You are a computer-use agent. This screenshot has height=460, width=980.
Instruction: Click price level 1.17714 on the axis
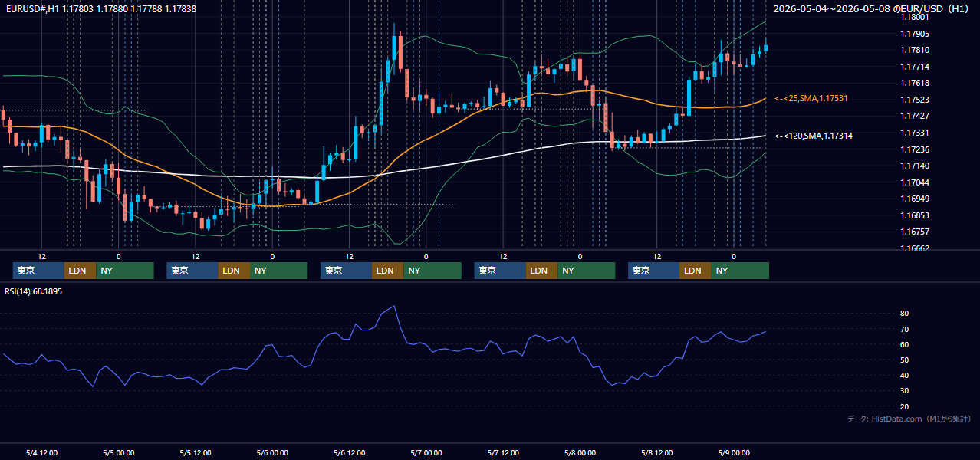tap(915, 67)
